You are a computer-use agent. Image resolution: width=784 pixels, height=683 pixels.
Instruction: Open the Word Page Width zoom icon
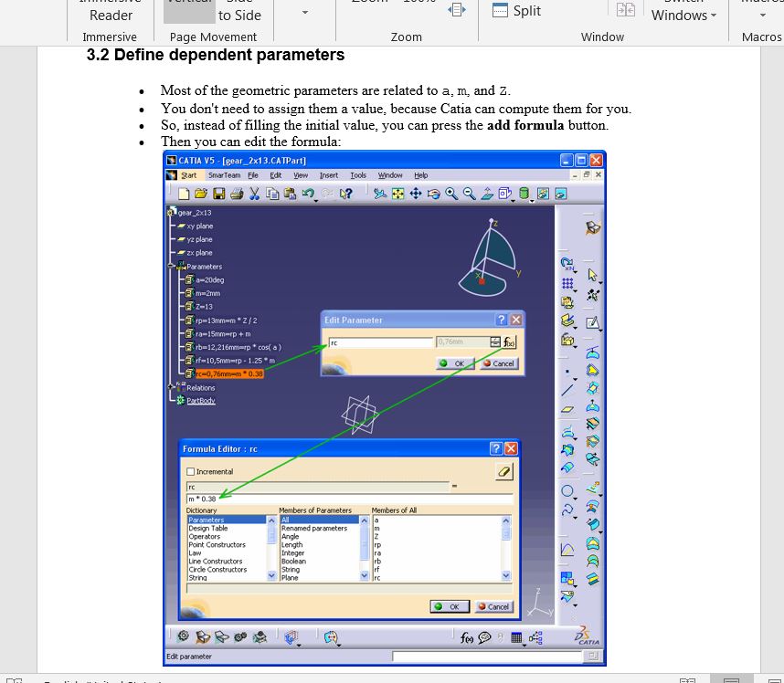pos(456,10)
